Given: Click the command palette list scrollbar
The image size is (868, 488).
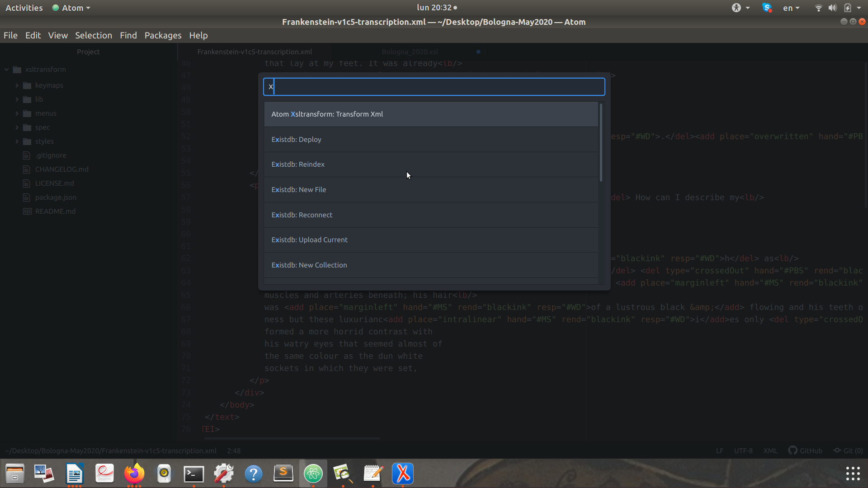Looking at the screenshot, I should (x=601, y=143).
